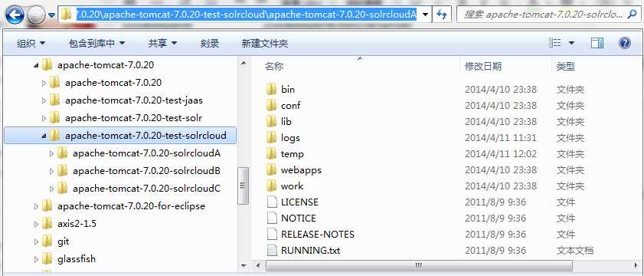Open the 组织 menu
Viewport: 644px width, 276px height.
tap(31, 43)
